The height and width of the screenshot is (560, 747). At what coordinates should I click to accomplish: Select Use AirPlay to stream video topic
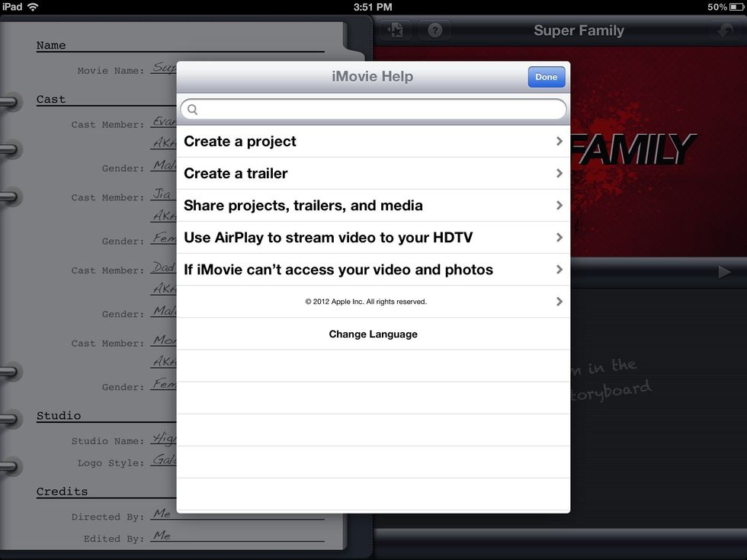[328, 238]
